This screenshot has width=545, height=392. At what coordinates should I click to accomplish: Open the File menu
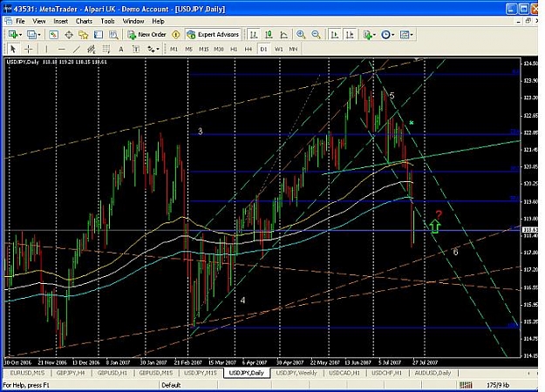21,21
